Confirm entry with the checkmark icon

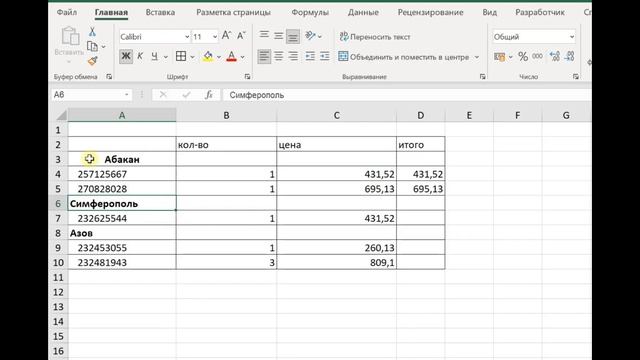186,95
